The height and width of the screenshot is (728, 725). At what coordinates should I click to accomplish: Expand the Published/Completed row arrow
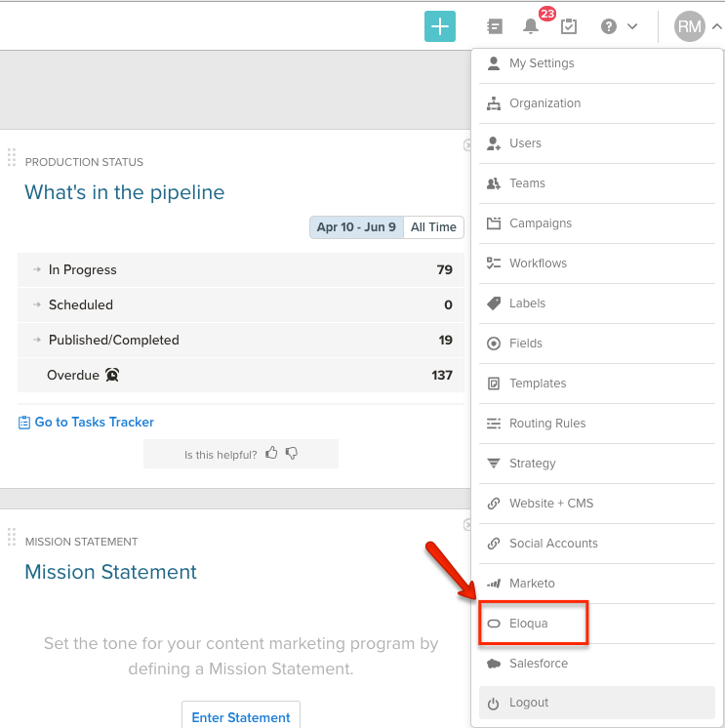click(37, 341)
